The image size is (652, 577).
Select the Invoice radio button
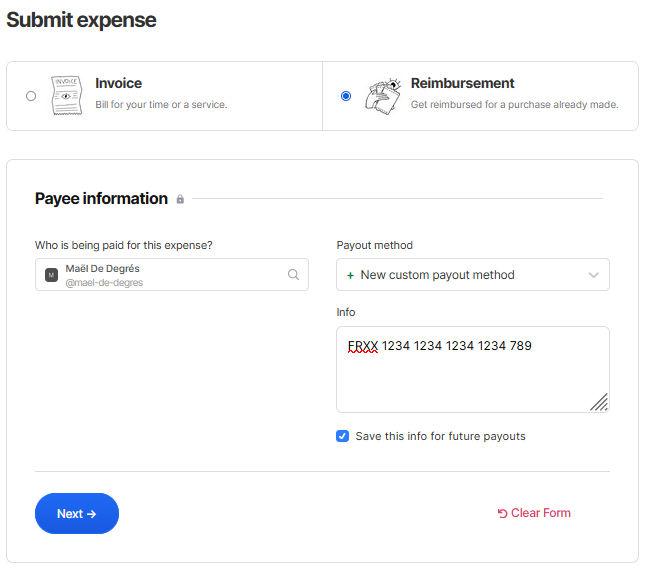coord(31,96)
